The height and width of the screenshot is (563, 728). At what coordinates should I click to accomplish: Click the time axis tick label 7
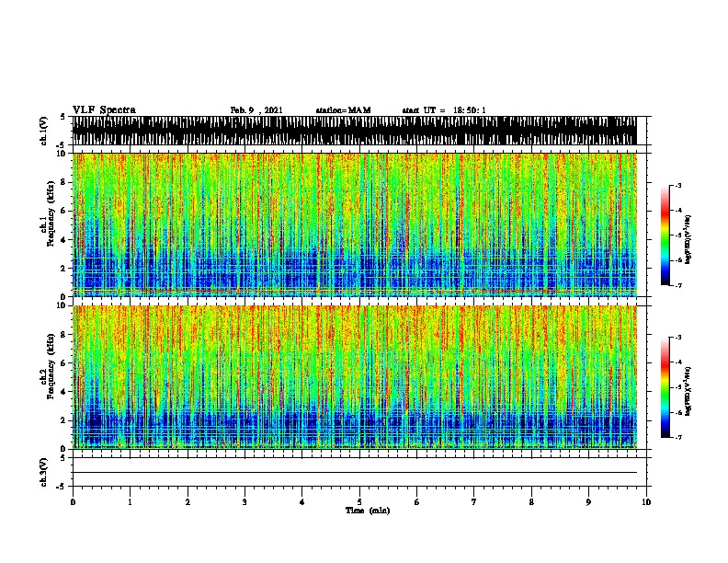[474, 502]
